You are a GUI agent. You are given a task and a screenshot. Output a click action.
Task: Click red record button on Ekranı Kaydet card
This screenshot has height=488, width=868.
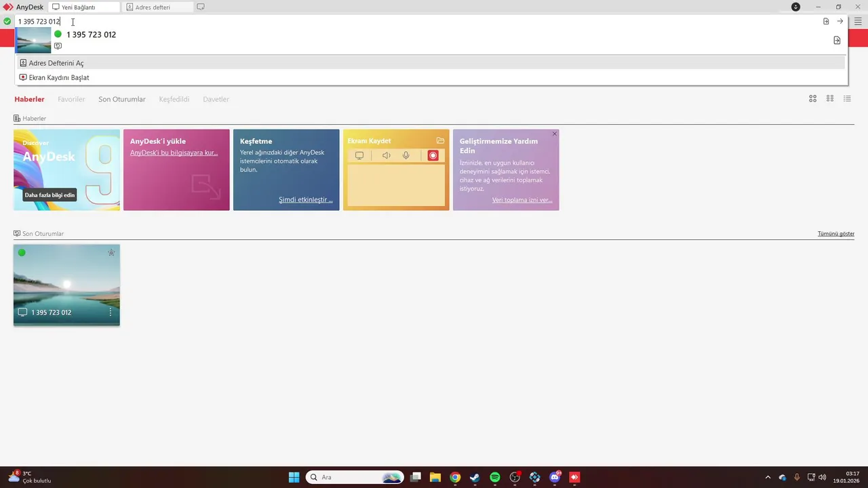click(x=433, y=155)
